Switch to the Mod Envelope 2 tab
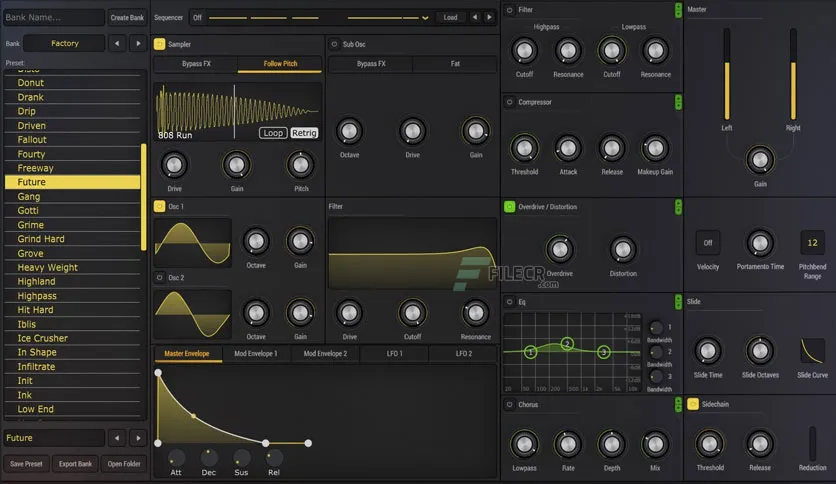The height and width of the screenshot is (484, 836). [x=325, y=354]
